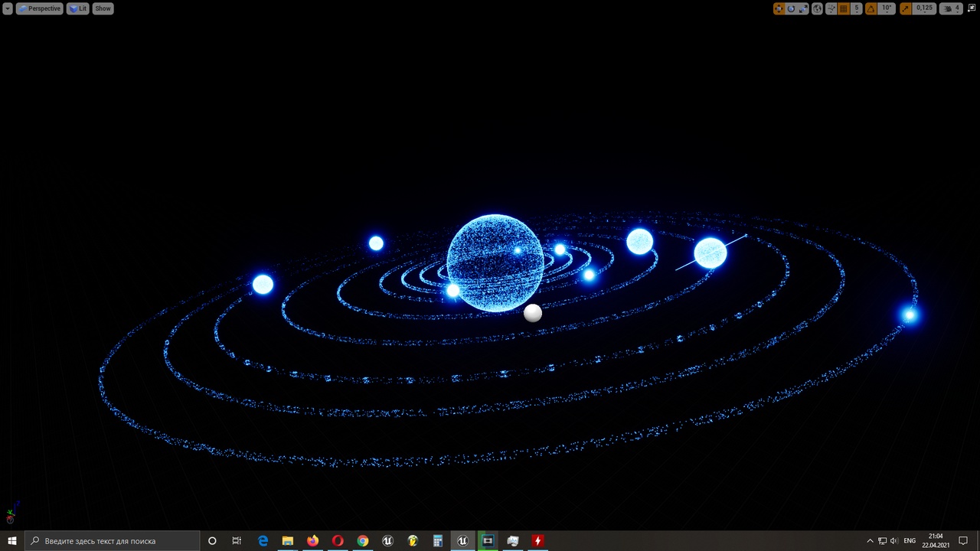Image resolution: width=980 pixels, height=551 pixels.
Task: Open rotation snap 10° dropdown
Action: 887,8
